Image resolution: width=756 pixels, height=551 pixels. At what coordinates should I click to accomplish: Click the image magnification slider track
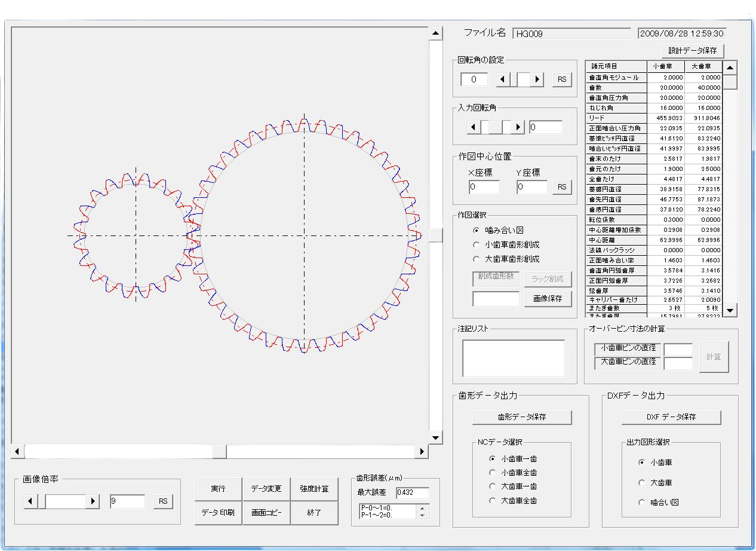pyautogui.click(x=66, y=501)
